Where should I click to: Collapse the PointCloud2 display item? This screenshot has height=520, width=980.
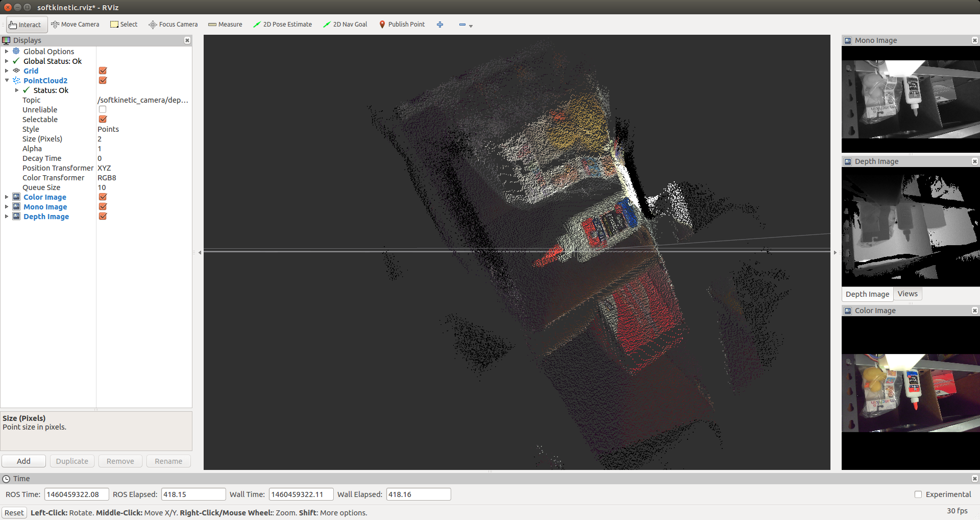click(x=7, y=80)
